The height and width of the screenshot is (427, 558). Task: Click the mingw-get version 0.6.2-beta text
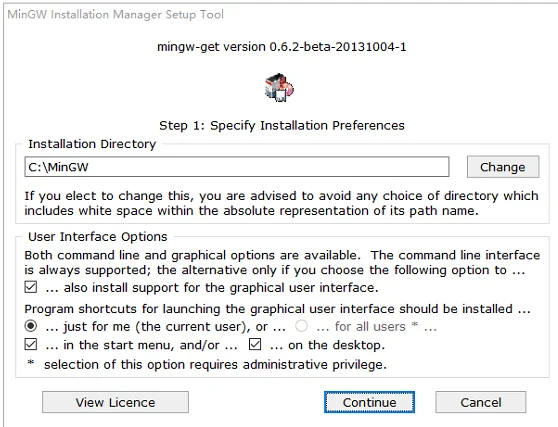pos(282,47)
